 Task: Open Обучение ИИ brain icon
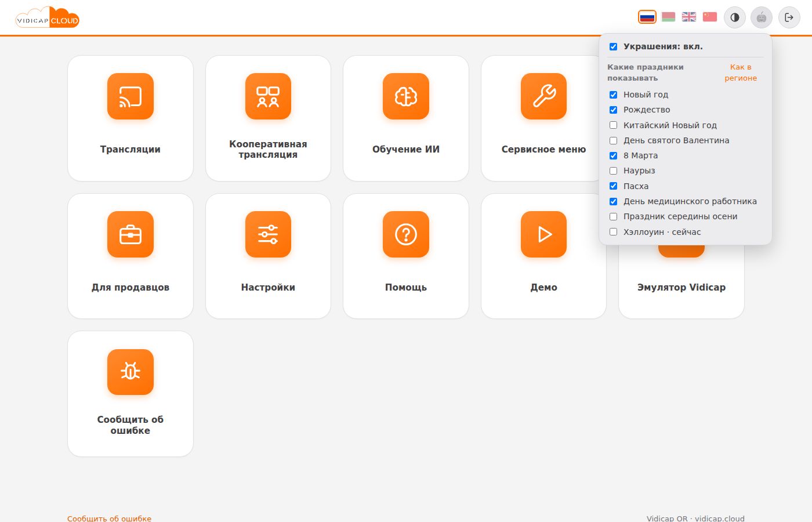point(406,96)
